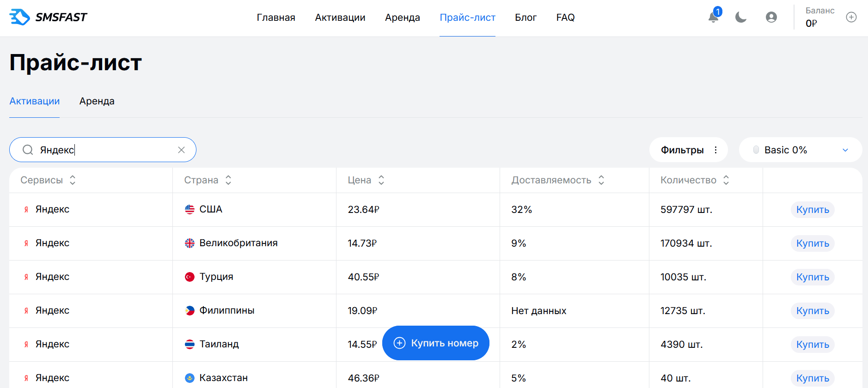Buy the Яндекс number for Великобритания
The width and height of the screenshot is (868, 388).
click(x=813, y=243)
